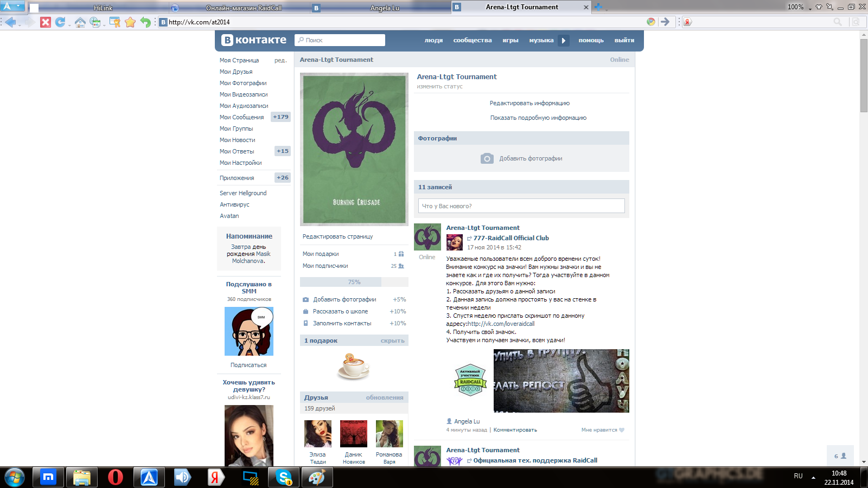
Task: Open Yandex browser from the taskbar
Action: pos(216,477)
